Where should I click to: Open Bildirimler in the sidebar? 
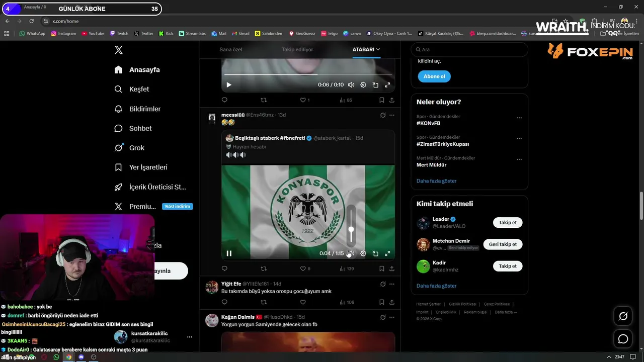[x=137, y=109]
